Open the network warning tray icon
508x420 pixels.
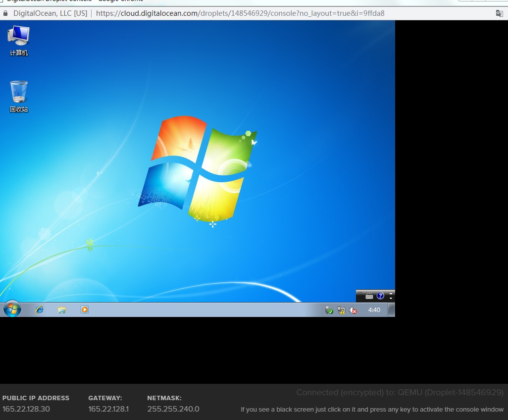[341, 311]
